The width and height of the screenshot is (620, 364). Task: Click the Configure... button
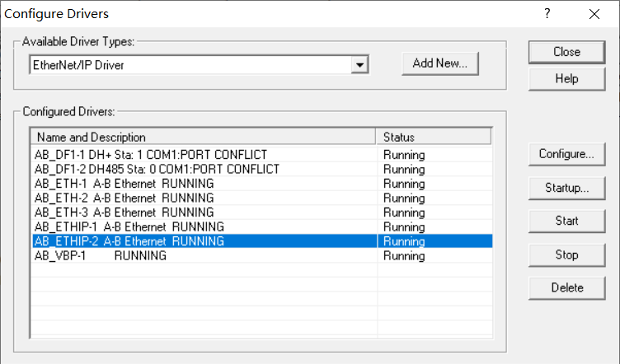tap(566, 154)
